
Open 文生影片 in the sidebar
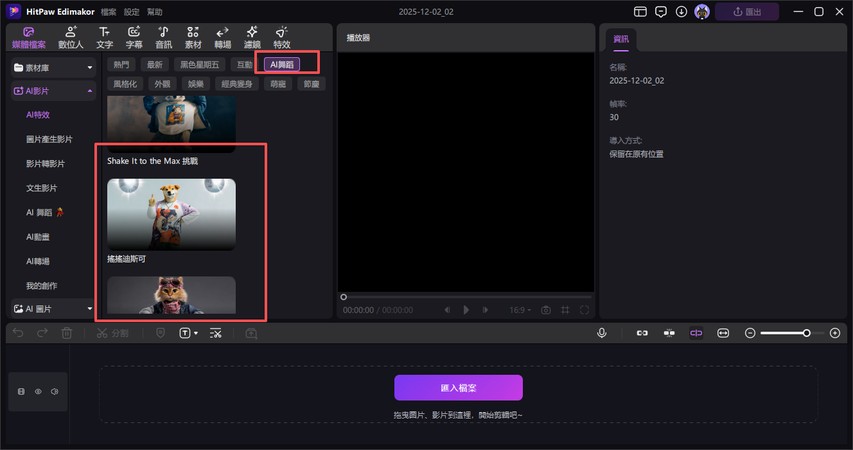pos(41,188)
